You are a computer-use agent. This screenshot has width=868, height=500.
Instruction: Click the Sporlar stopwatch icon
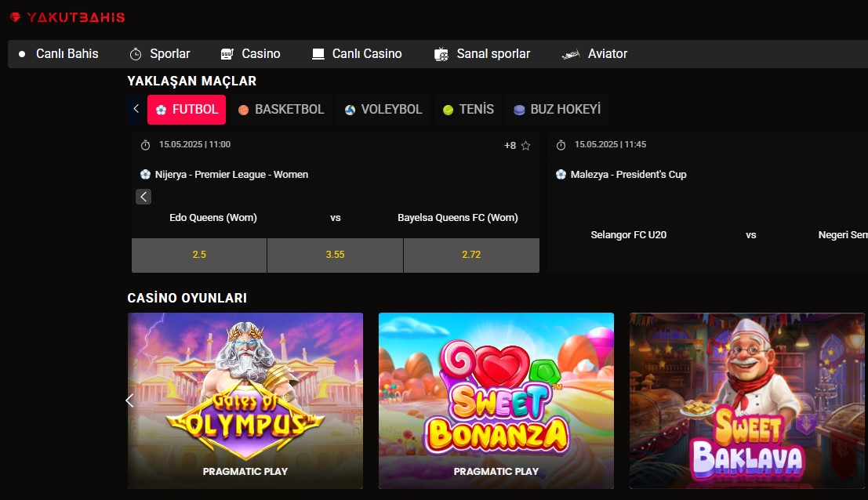[136, 54]
